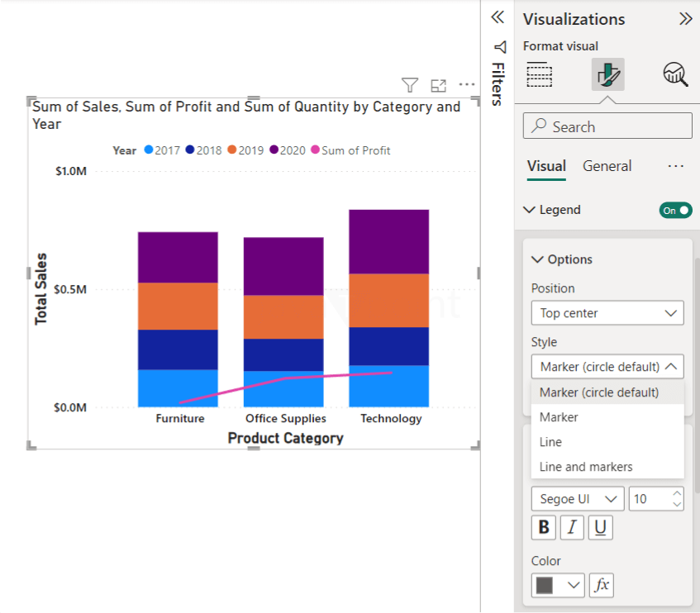Open the Position dropdown Top center
Image resolution: width=700 pixels, height=613 pixels.
(x=607, y=313)
